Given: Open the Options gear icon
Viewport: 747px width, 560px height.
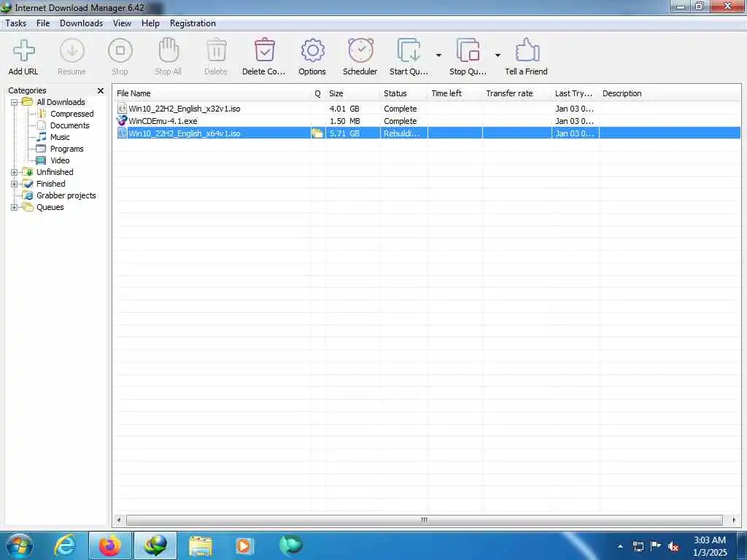Looking at the screenshot, I should (x=312, y=50).
